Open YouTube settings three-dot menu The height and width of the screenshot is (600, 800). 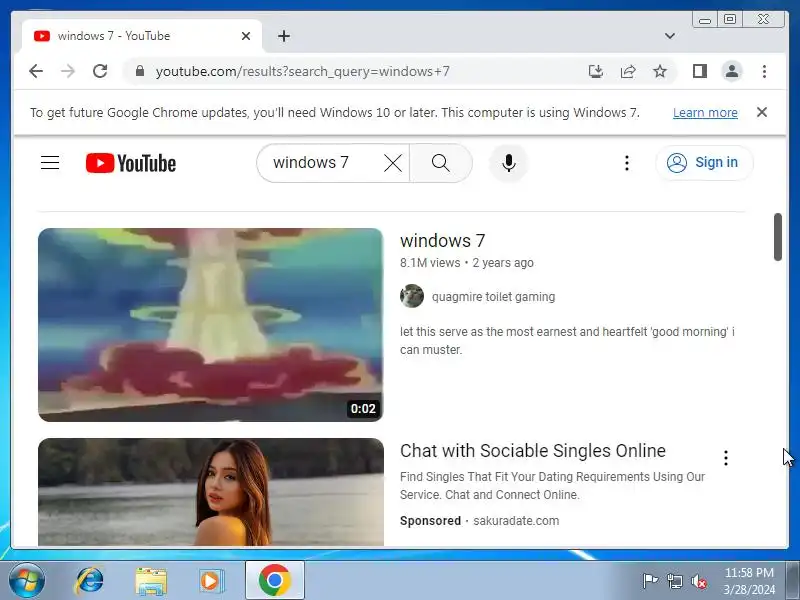point(627,163)
